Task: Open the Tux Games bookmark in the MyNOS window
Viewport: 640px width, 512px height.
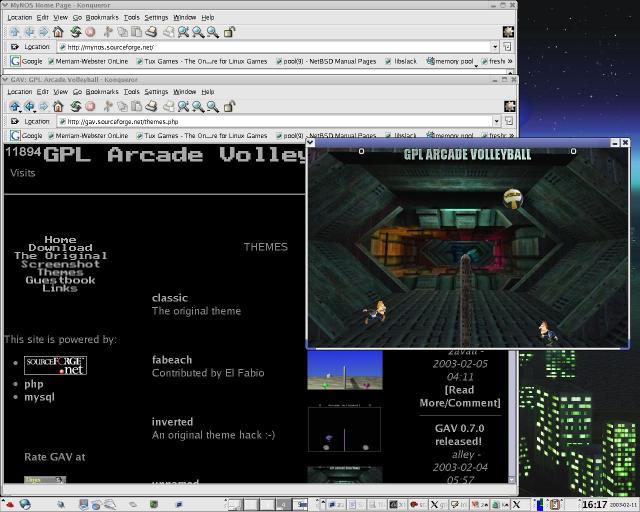Action: [x=202, y=61]
